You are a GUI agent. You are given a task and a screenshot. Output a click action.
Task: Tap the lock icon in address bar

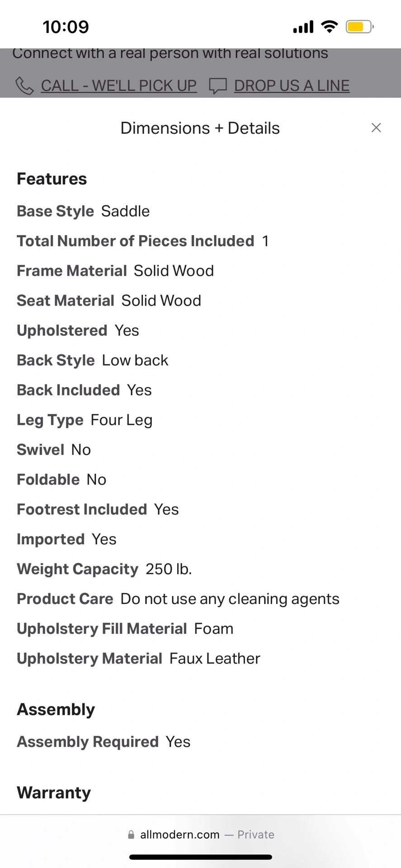coord(131,835)
